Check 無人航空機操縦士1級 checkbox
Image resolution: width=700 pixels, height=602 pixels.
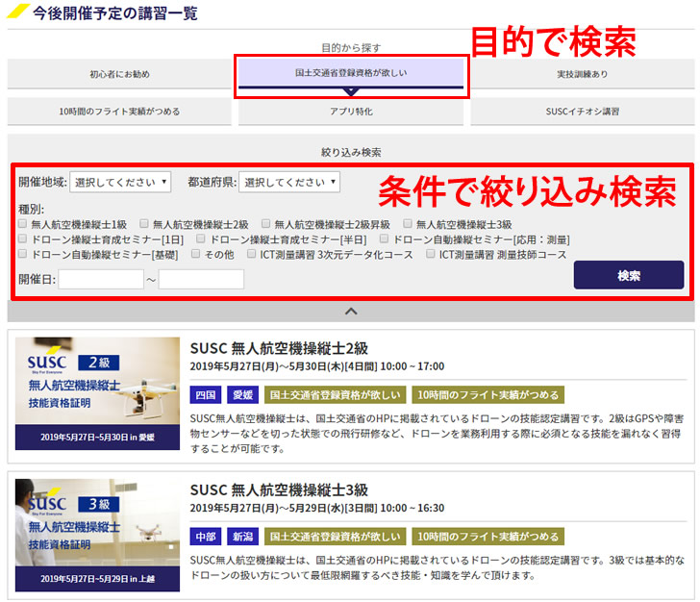pyautogui.click(x=23, y=223)
